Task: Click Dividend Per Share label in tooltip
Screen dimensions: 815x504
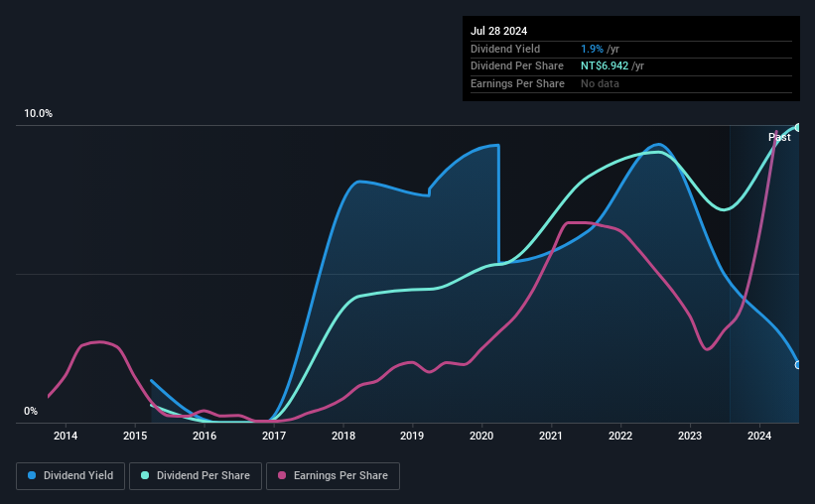Action: [517, 66]
